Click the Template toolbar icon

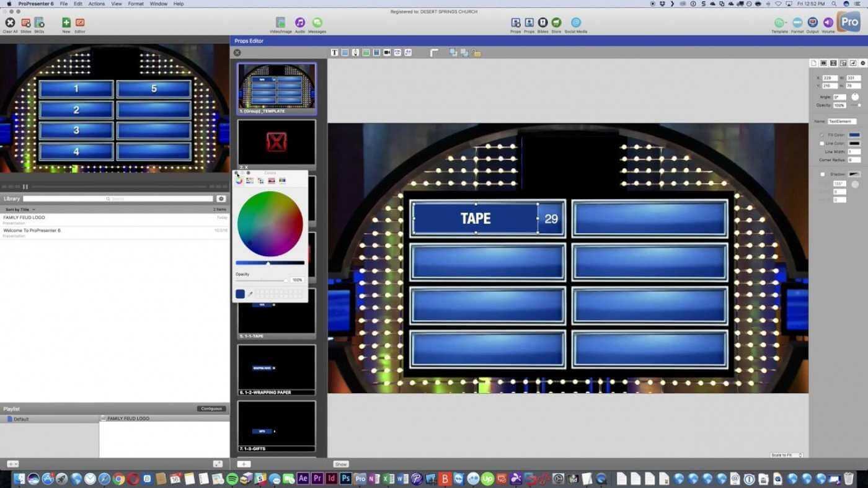[x=779, y=23]
